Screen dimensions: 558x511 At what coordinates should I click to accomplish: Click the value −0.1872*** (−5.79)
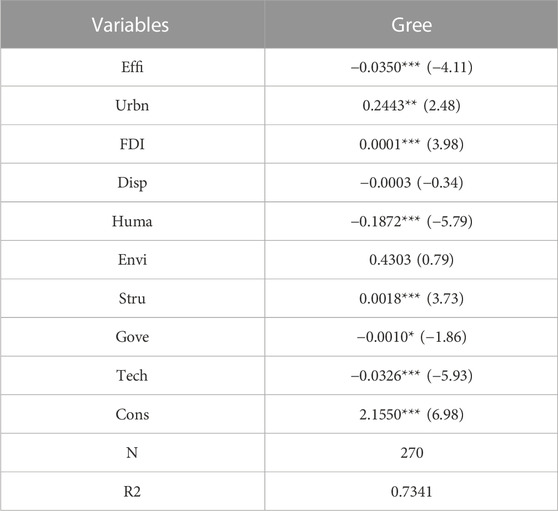(411, 221)
